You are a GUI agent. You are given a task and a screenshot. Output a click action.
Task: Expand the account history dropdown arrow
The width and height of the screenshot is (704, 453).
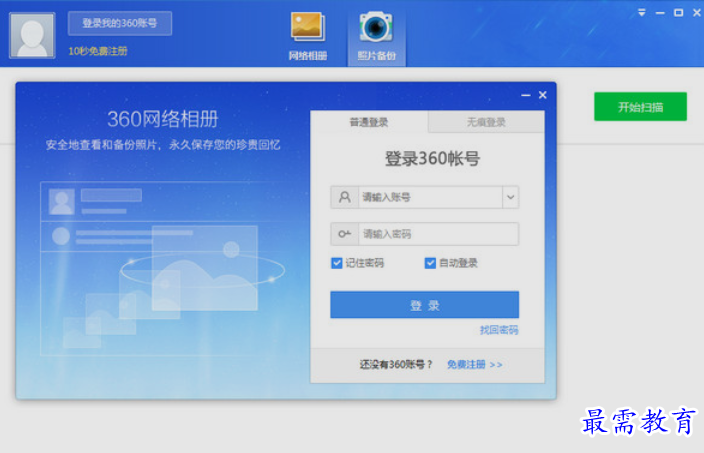pyautogui.click(x=510, y=197)
